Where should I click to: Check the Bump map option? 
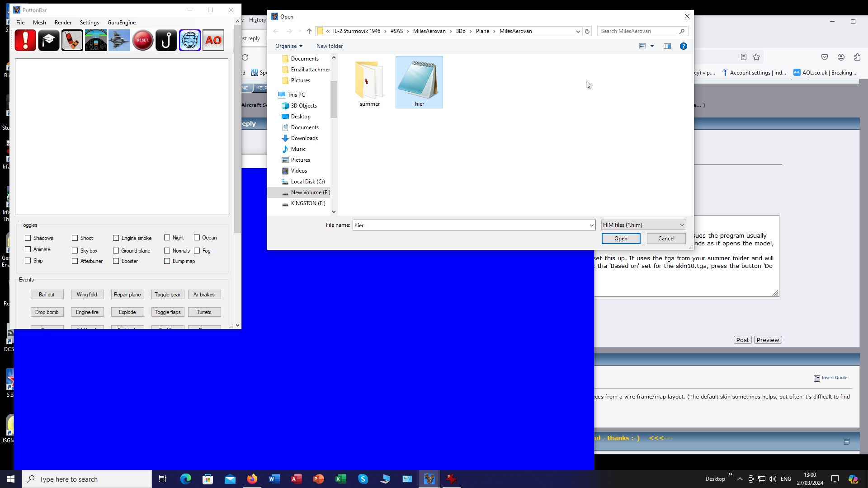point(167,261)
